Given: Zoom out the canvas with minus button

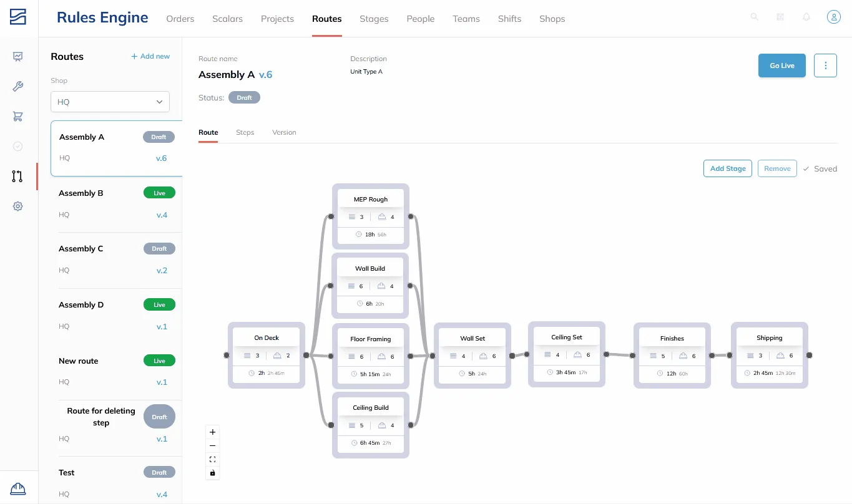Looking at the screenshot, I should tap(212, 445).
